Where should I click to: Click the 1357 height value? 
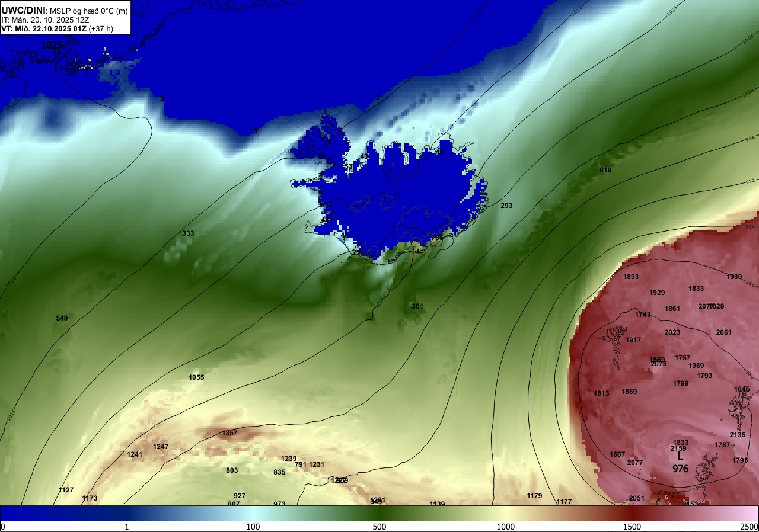229,433
